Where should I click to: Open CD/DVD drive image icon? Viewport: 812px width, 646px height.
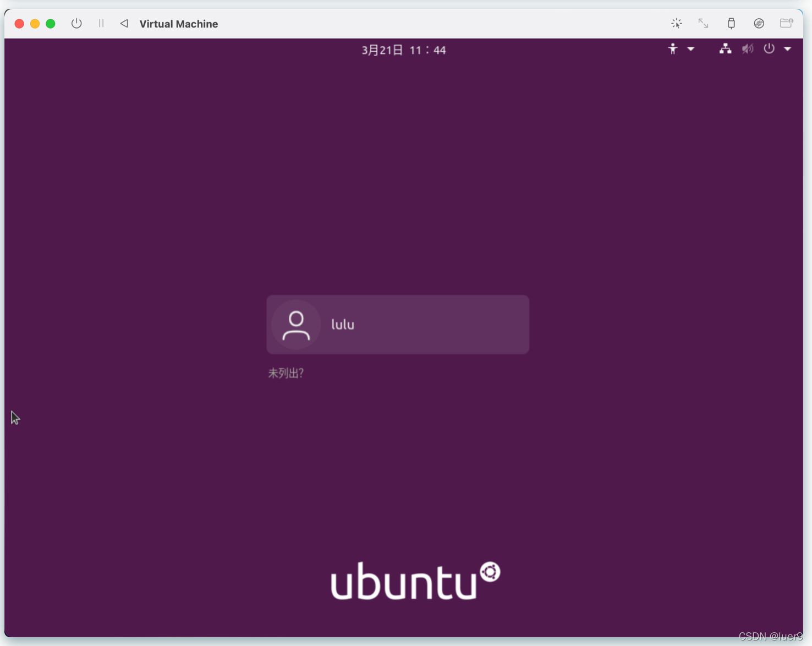(759, 23)
